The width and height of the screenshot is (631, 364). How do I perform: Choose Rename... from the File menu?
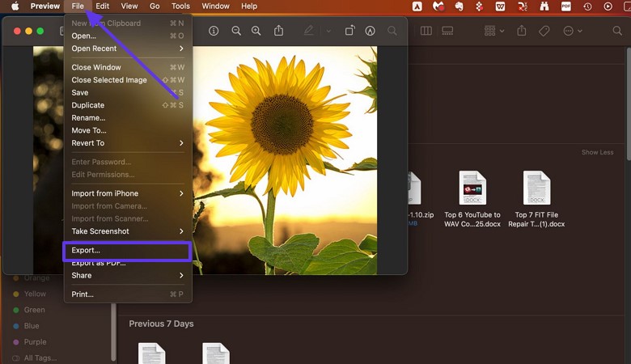[x=128, y=118]
